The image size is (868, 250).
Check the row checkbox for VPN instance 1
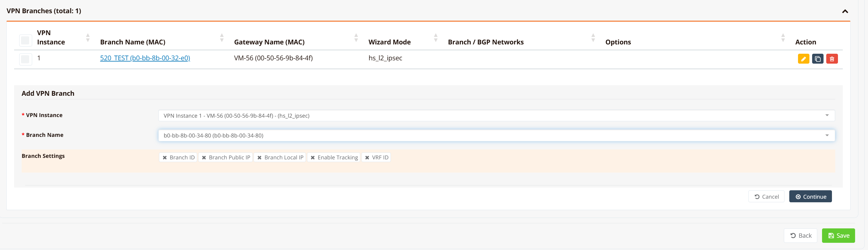(25, 59)
